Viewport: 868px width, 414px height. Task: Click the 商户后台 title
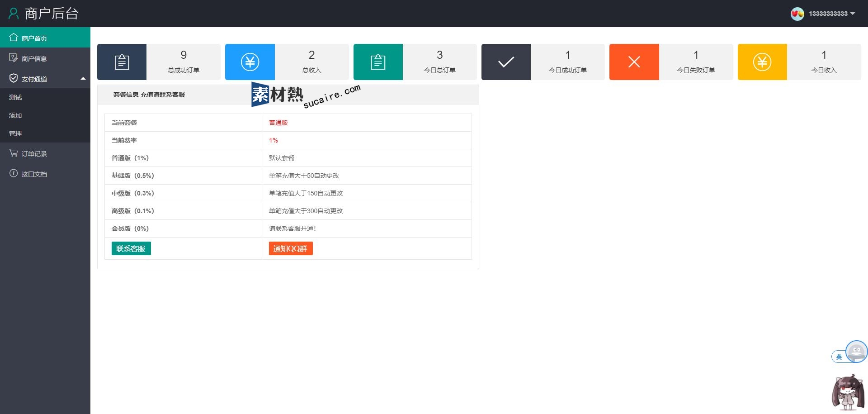(x=52, y=14)
